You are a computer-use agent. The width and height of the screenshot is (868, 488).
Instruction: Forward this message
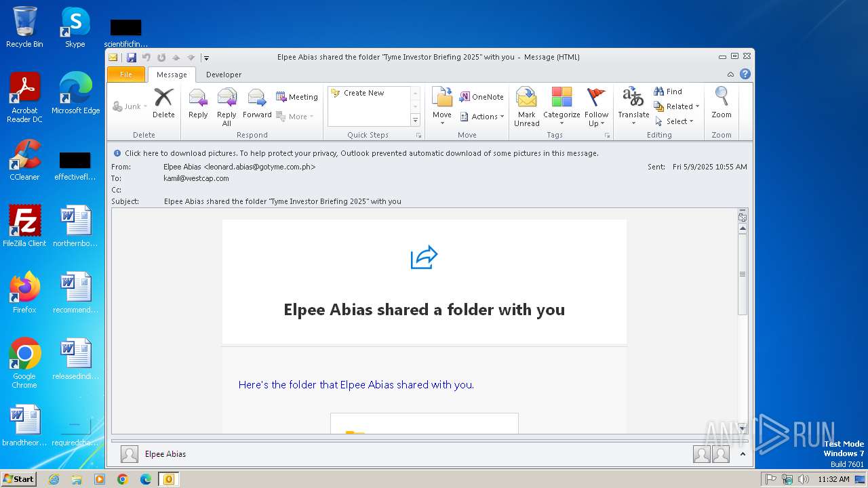pyautogui.click(x=257, y=104)
